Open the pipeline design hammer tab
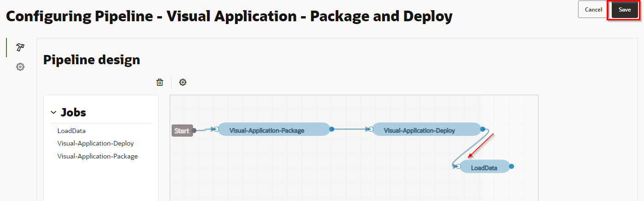This screenshot has width=644, height=201. click(x=20, y=47)
